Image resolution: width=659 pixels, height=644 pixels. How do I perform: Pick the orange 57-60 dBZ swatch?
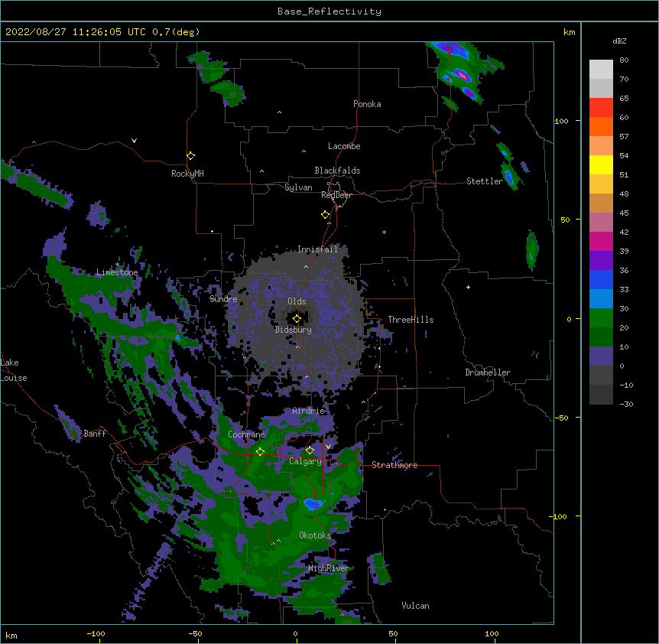click(601, 126)
